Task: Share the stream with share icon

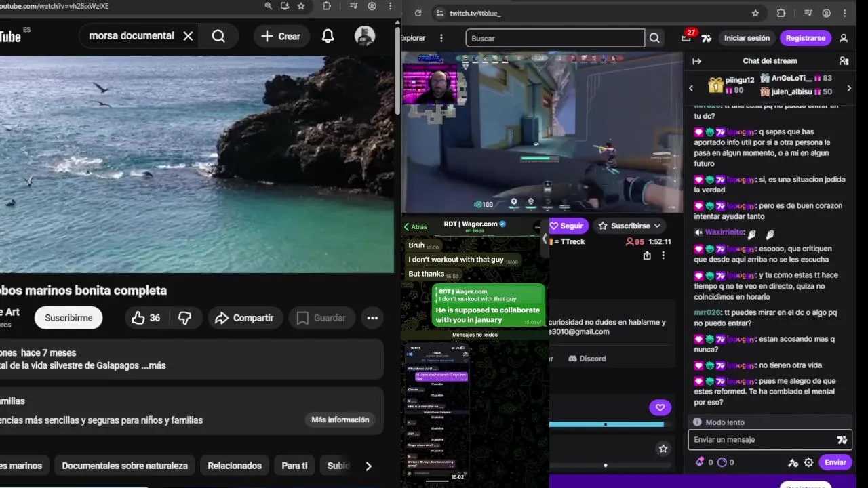Action: point(647,256)
